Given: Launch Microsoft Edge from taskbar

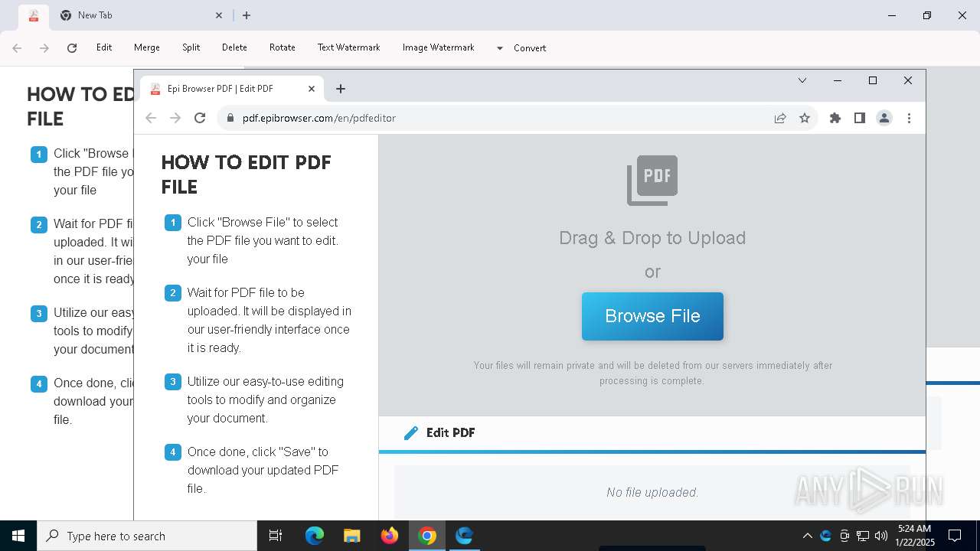Looking at the screenshot, I should [x=315, y=536].
